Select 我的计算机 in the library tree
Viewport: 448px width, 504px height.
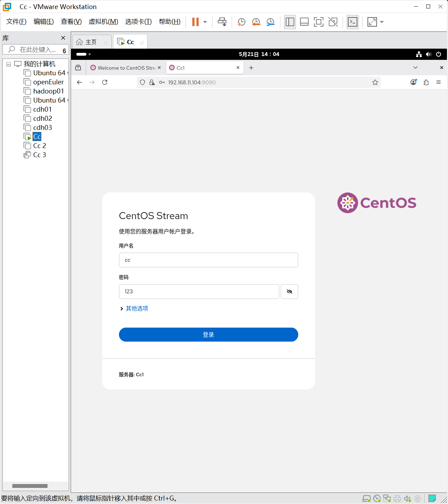point(40,64)
